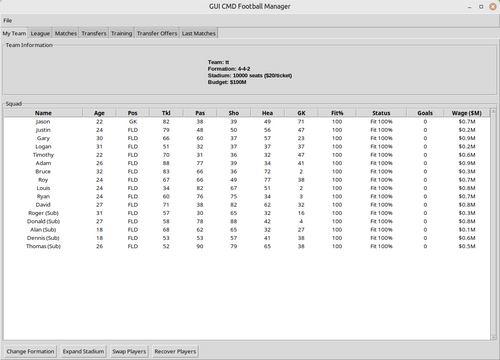Click the Expand Stadium button
500x360 pixels.
pos(83,351)
